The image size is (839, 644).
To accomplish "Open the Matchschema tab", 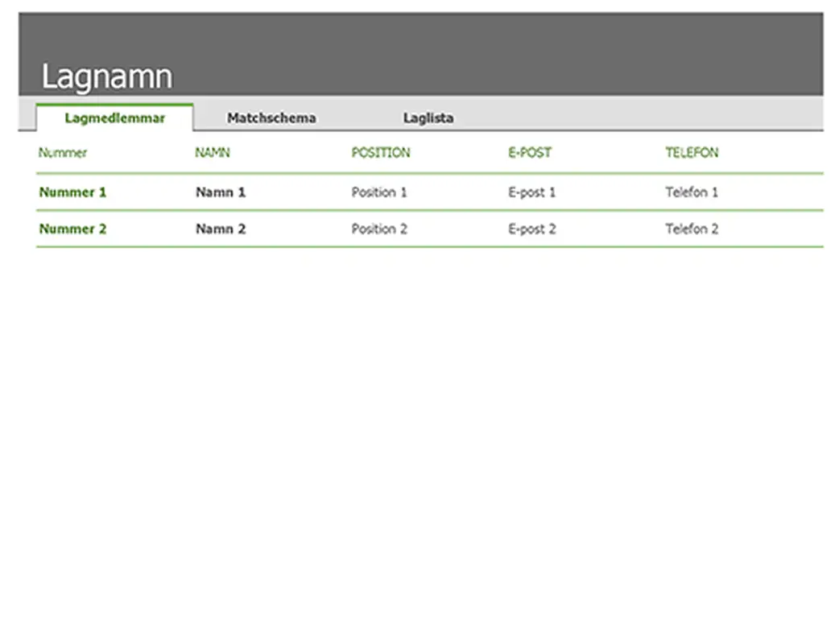I will pos(271,118).
